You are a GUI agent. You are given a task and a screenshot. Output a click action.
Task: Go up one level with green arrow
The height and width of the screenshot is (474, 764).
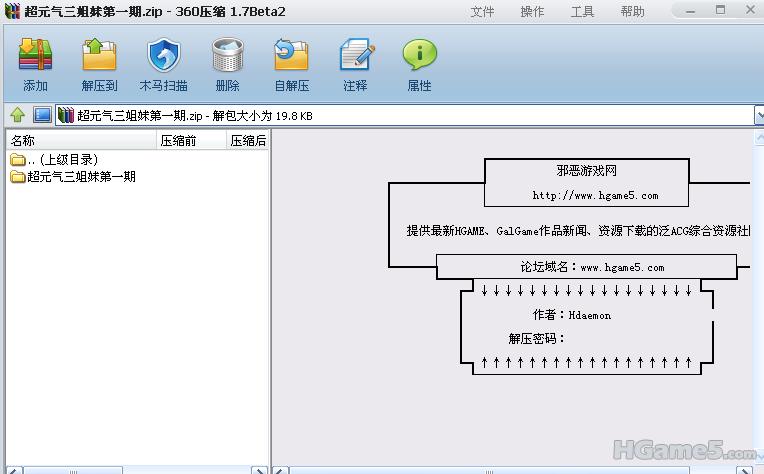click(17, 115)
